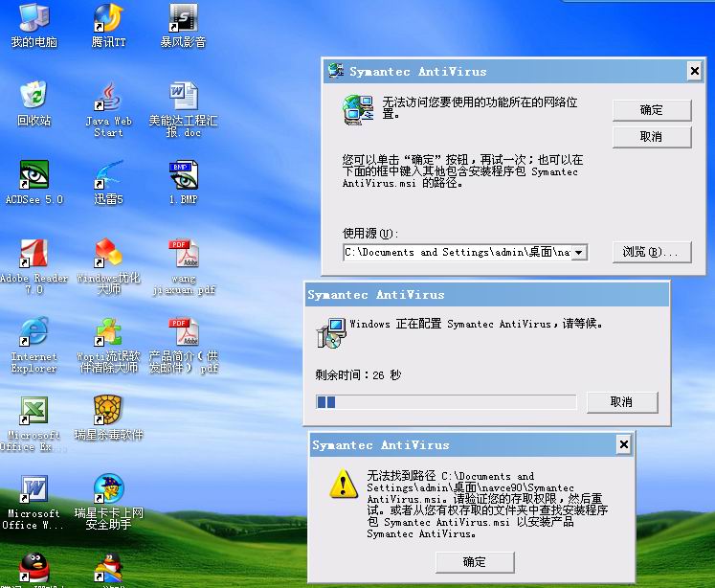The image size is (715, 588).
Task: Click the 剩余时间: 26 秒 text
Action: [x=358, y=375]
